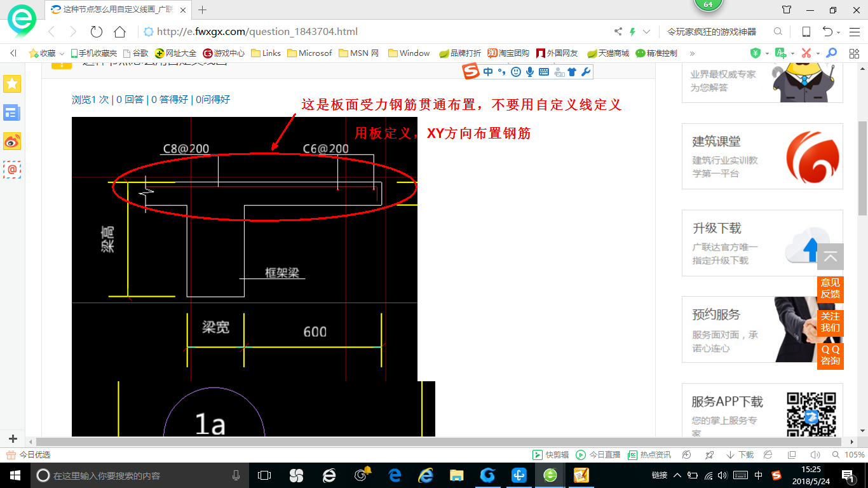Adjust page zoom at 105%

pyautogui.click(x=848, y=455)
